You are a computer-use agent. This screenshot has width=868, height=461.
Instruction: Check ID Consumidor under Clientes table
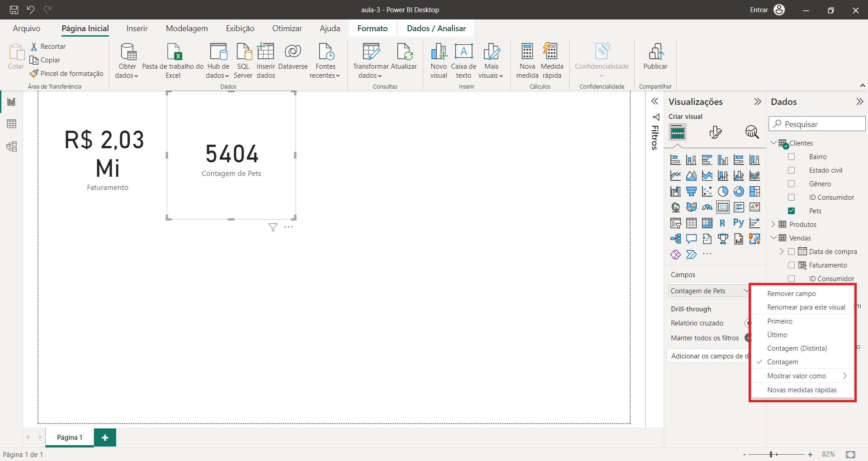tap(791, 198)
